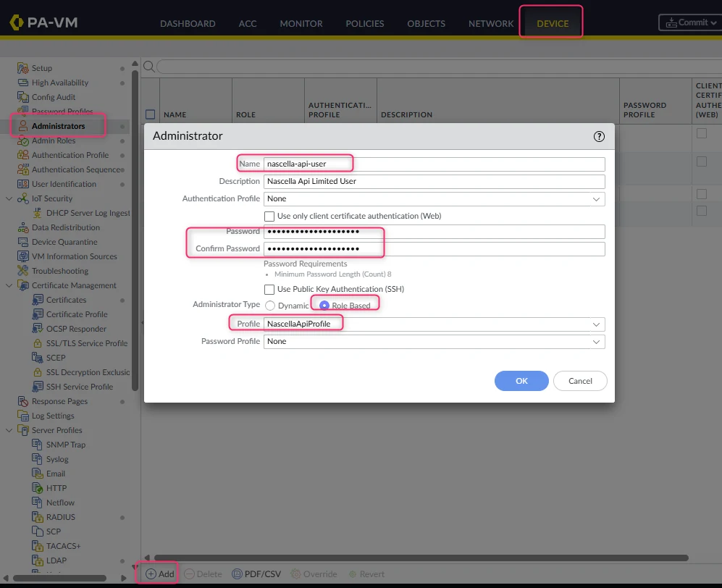Click the High Availability icon
Screen dimensions: 722x588
point(22,83)
